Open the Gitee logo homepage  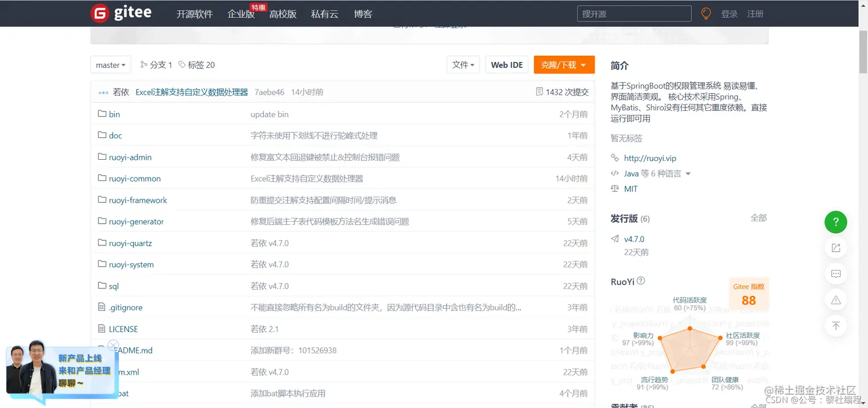pyautogui.click(x=121, y=13)
